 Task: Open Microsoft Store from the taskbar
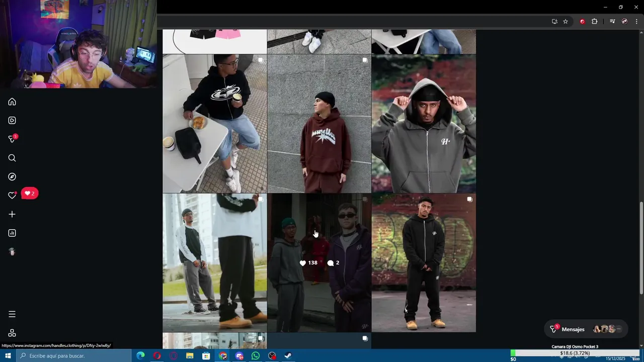click(x=206, y=356)
